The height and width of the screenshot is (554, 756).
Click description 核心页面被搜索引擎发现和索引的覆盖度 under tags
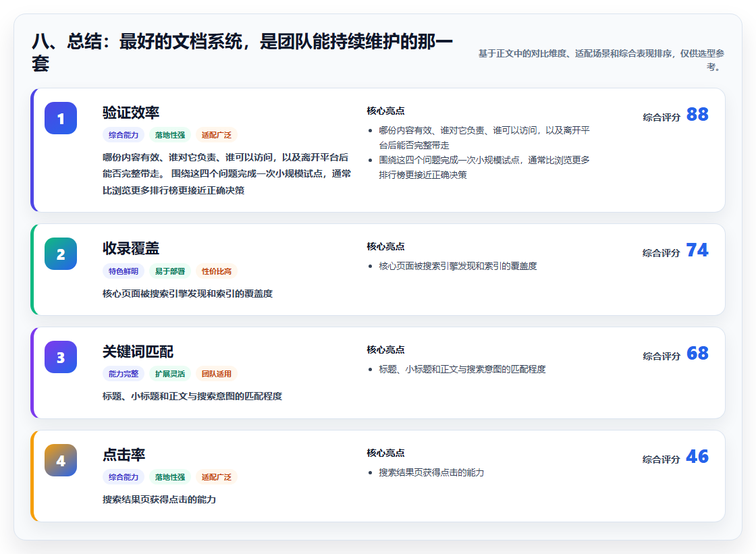click(x=188, y=294)
